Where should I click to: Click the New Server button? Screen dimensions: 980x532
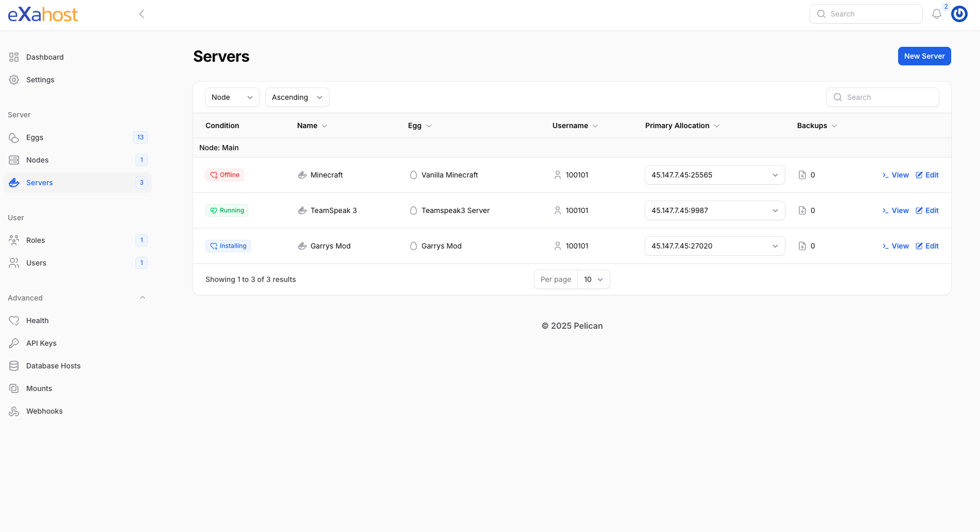(924, 56)
